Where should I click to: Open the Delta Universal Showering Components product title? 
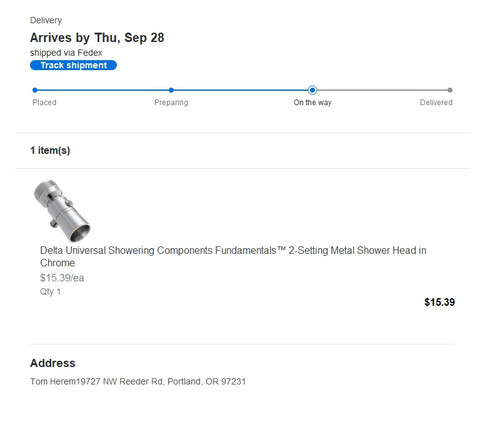(233, 256)
